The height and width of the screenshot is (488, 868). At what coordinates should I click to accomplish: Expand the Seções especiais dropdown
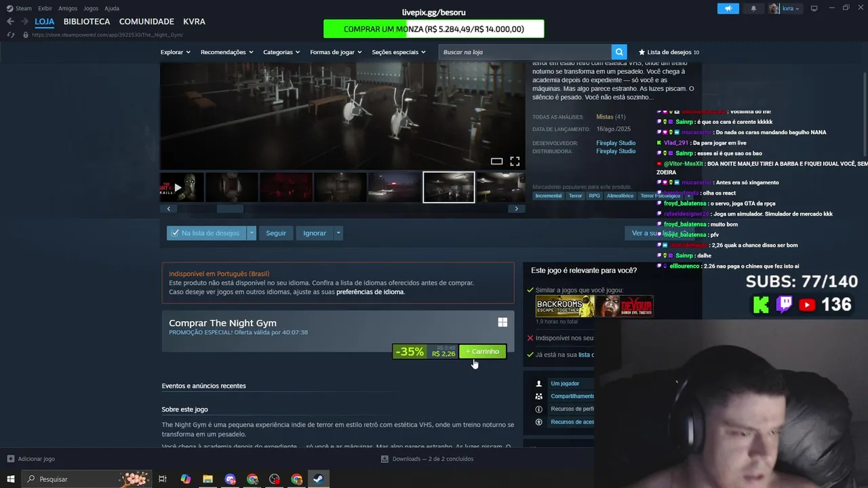(x=399, y=52)
